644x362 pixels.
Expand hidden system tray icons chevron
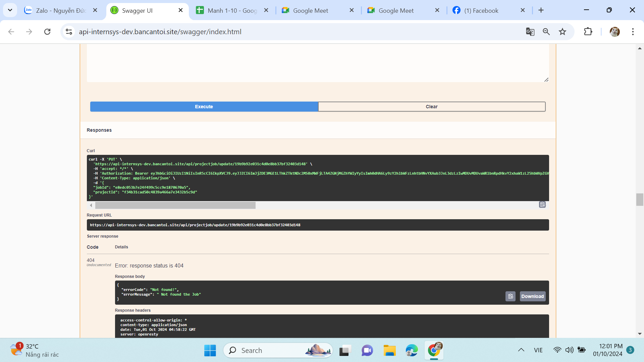(x=521, y=350)
